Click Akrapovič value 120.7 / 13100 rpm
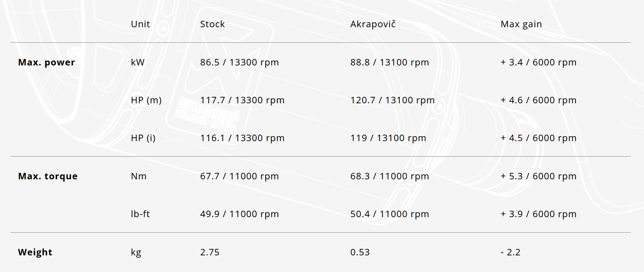The width and height of the screenshot is (644, 272). (392, 100)
